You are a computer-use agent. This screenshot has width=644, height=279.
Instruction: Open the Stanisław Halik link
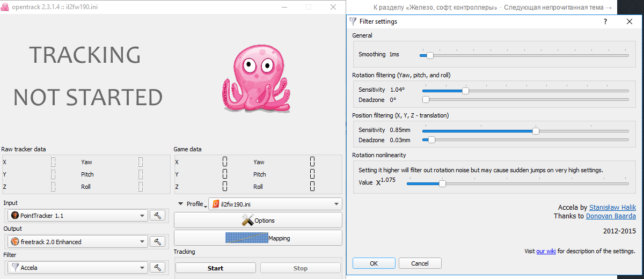tap(612, 208)
